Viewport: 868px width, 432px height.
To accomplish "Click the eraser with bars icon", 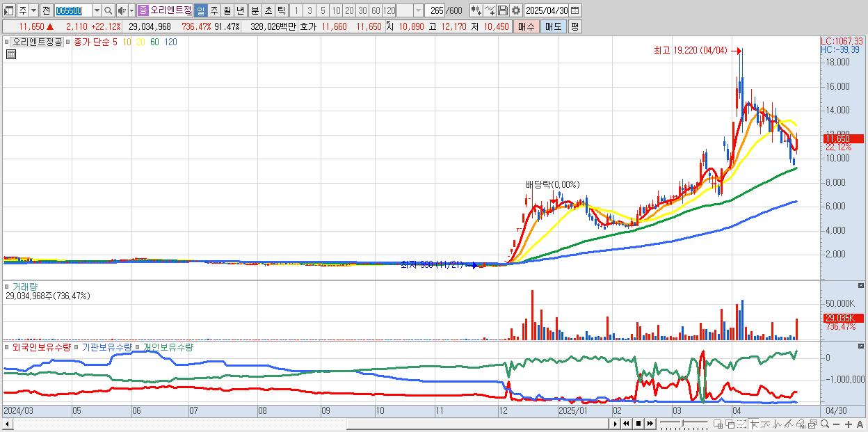I will point(801,424).
